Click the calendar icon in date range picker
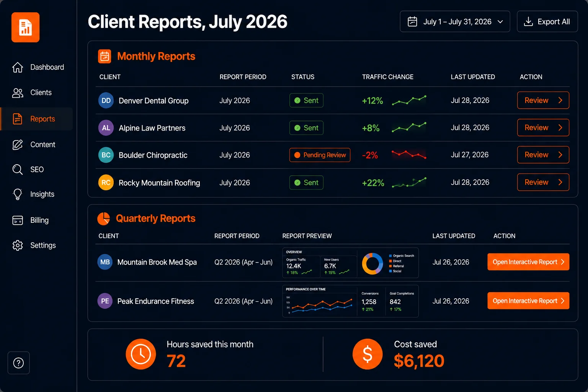This screenshot has width=588, height=392. 412,21
